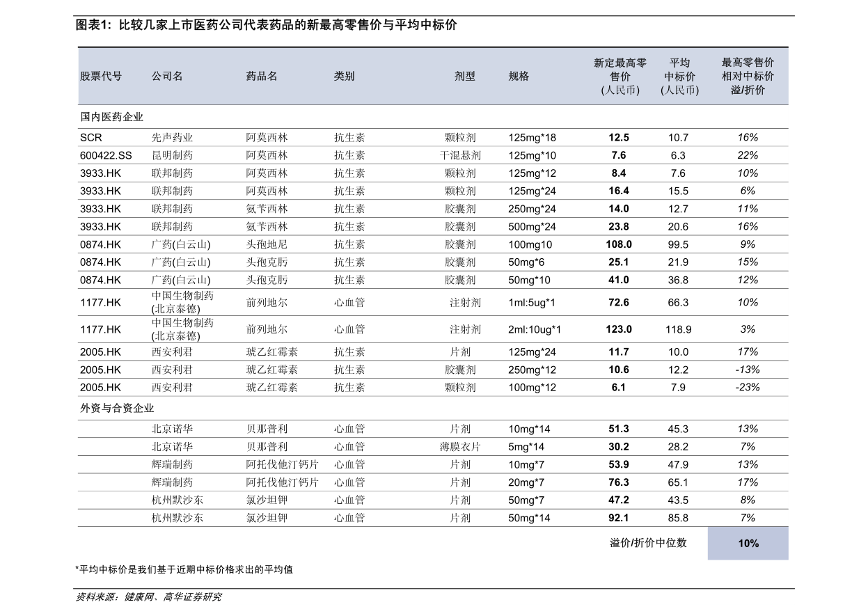The width and height of the screenshot is (852, 616).
Task: Click the 股票代号 column header
Action: click(x=101, y=77)
